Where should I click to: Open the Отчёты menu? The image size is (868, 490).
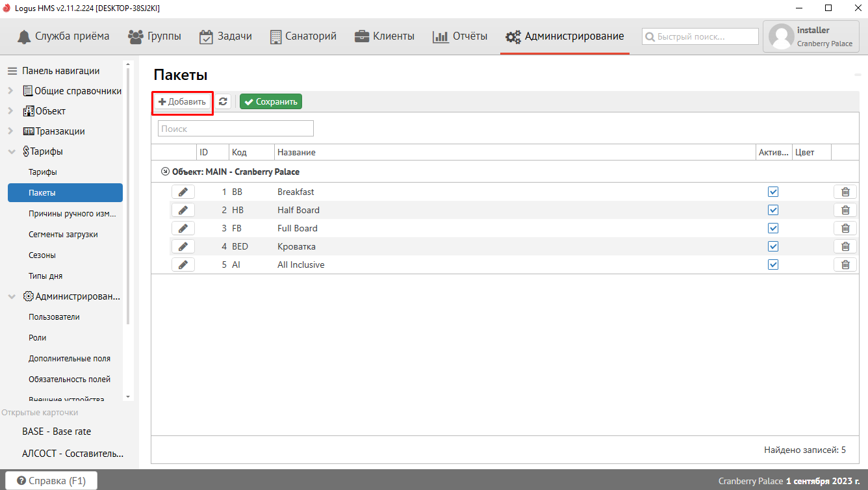click(460, 36)
